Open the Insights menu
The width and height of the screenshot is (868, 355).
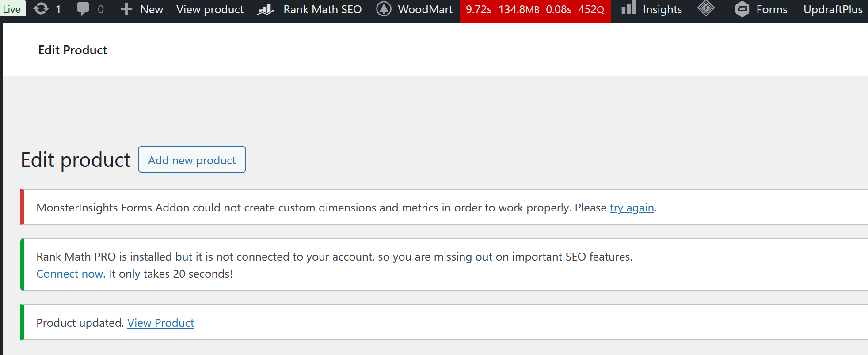click(x=662, y=9)
